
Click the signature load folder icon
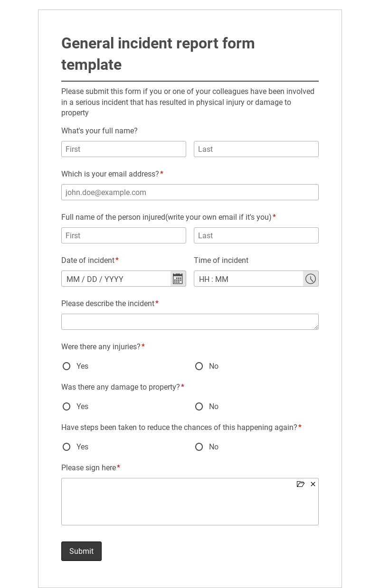pos(301,484)
